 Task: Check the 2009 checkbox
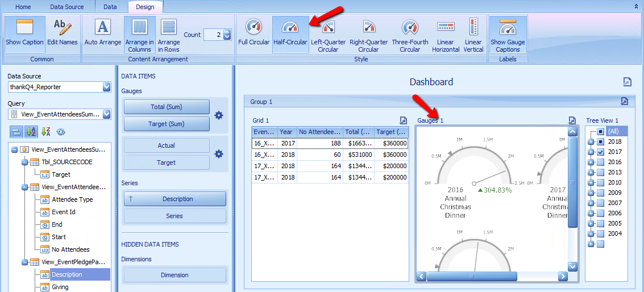(x=600, y=193)
